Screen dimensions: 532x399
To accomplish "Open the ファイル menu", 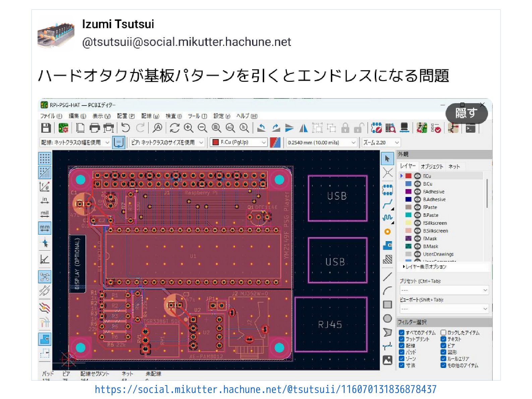I will (51, 116).
